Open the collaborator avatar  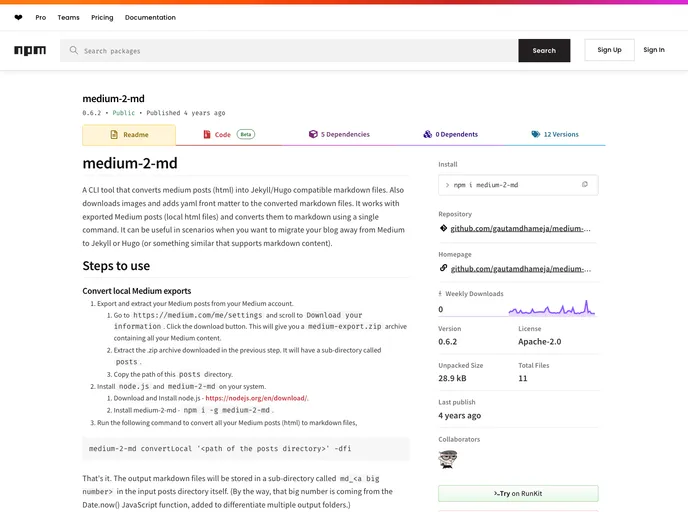[448, 459]
